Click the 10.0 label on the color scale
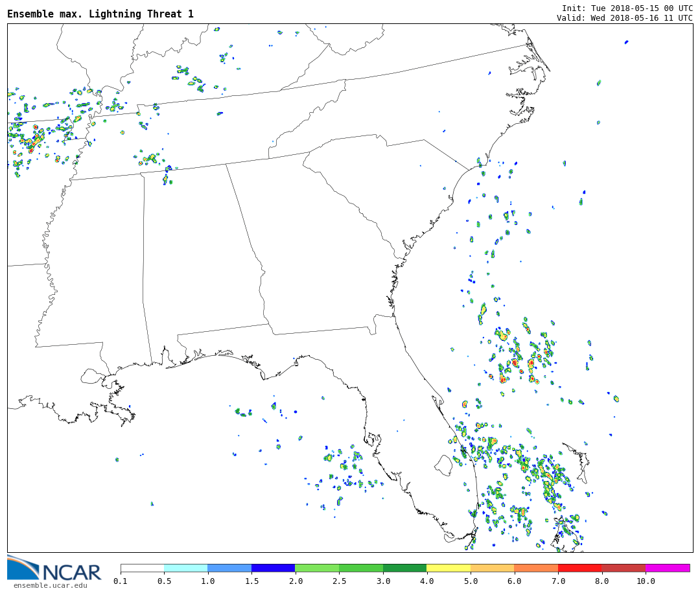This screenshot has width=700, height=593. tap(646, 581)
